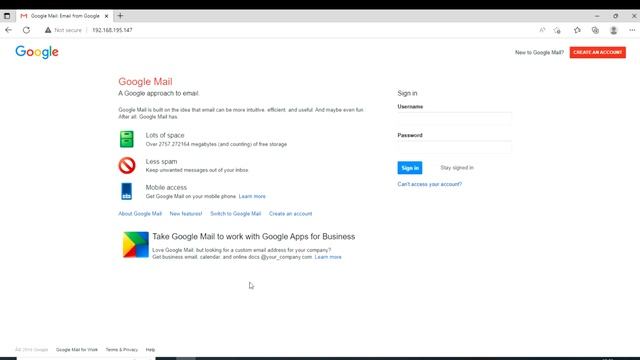Click Take Google Mail to work heading
Screen dimensions: 640x360
tap(253, 236)
